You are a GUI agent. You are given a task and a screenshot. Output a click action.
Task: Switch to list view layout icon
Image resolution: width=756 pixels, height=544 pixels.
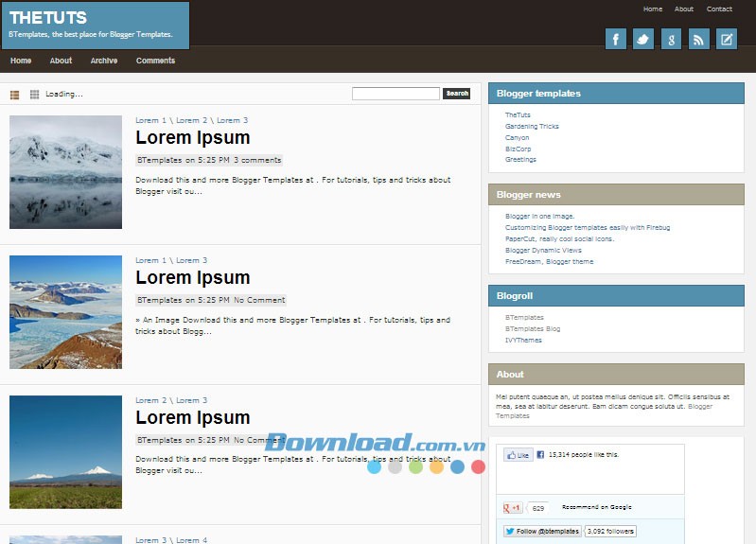click(x=15, y=95)
